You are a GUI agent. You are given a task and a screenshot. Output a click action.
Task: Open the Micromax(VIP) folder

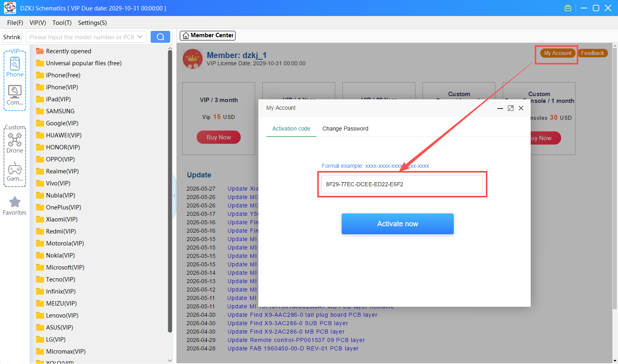tap(61, 352)
